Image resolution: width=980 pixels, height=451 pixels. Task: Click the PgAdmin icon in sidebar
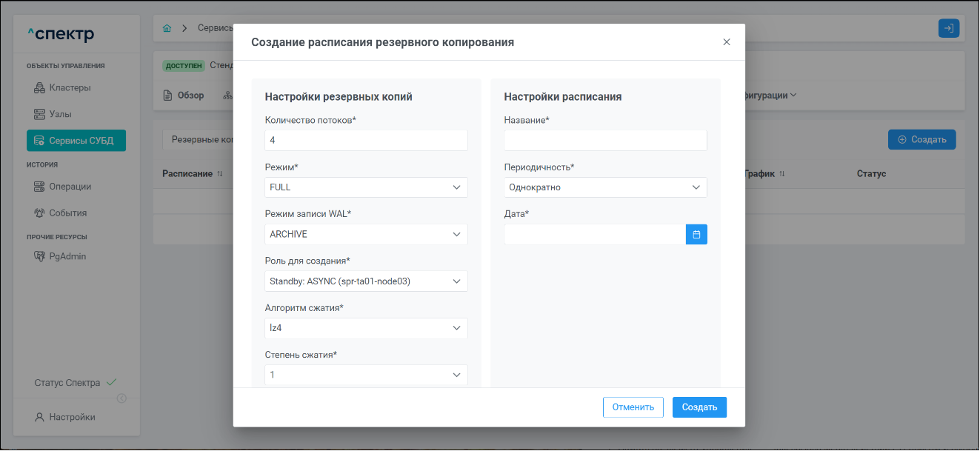tap(39, 257)
